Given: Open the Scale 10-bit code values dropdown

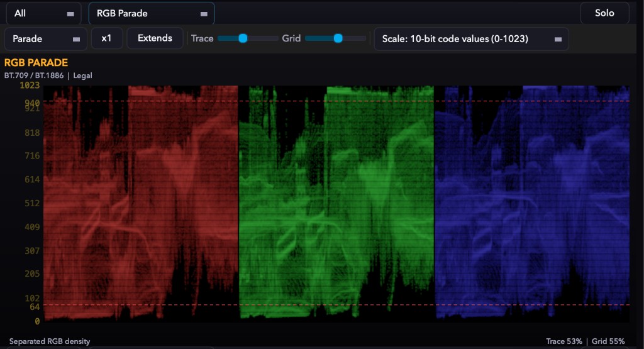Looking at the screenshot, I should (471, 38).
